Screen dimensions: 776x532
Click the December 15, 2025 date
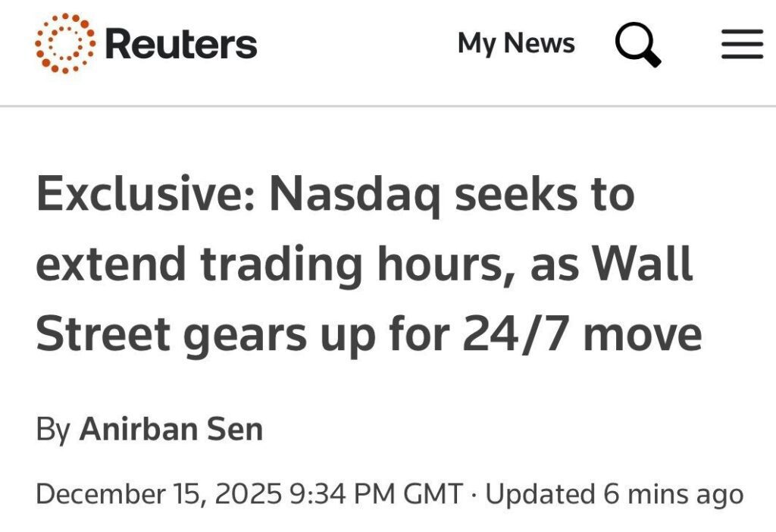coord(159,494)
